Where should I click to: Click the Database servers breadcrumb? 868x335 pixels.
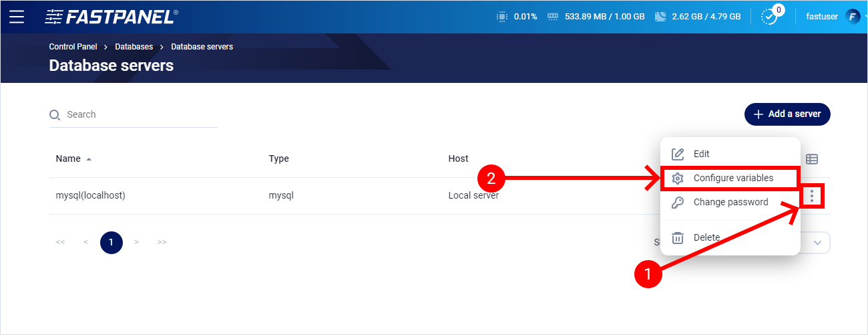202,47
